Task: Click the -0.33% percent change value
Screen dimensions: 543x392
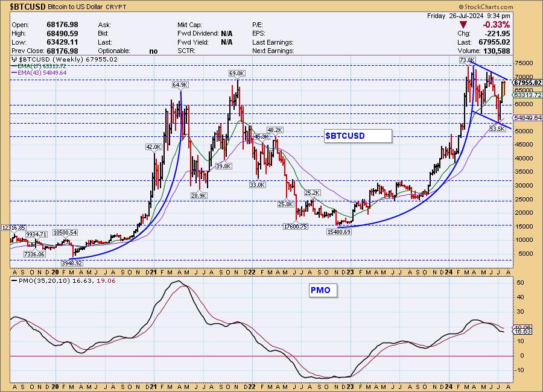Action: [497, 25]
